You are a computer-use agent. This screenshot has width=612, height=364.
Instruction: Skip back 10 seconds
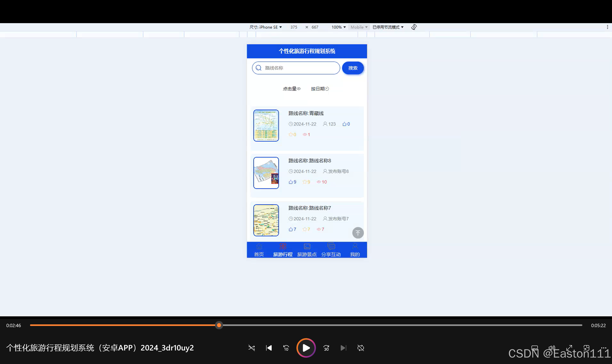(x=286, y=348)
